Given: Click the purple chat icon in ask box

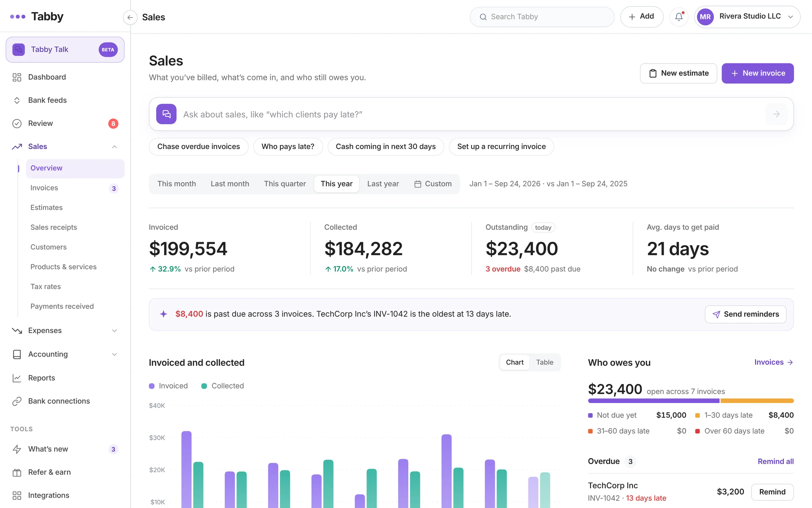Looking at the screenshot, I should coord(166,114).
